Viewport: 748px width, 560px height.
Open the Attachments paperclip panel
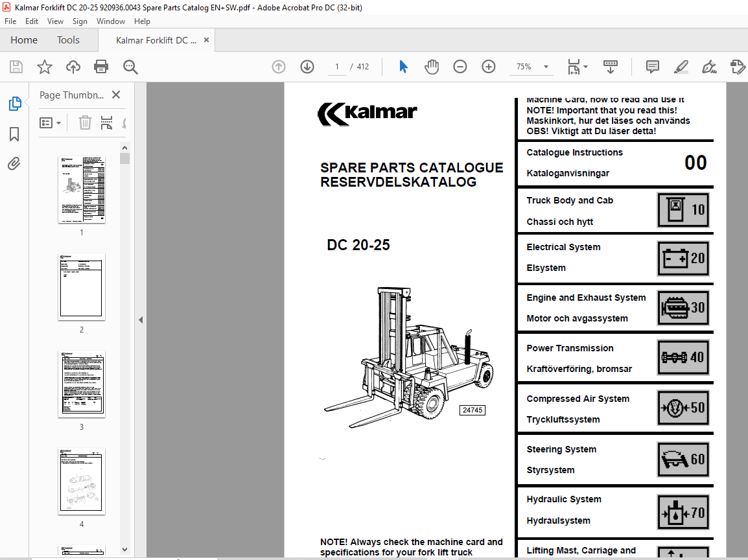(x=14, y=163)
